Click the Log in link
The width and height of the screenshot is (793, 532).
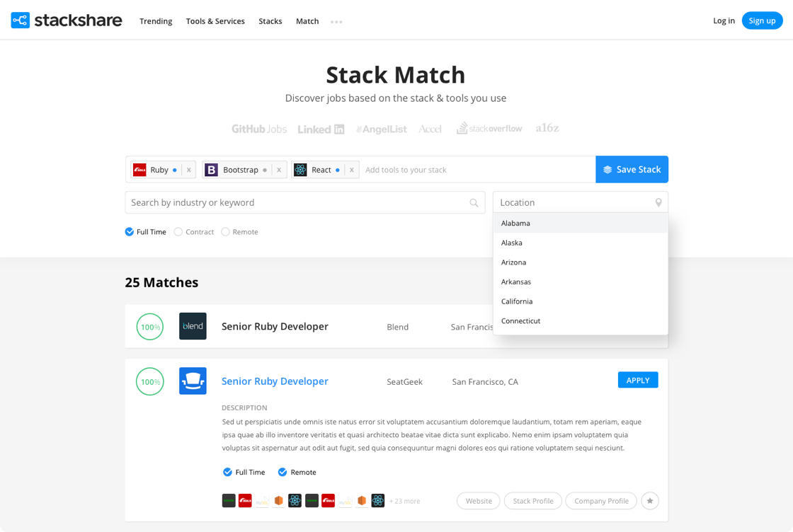724,21
